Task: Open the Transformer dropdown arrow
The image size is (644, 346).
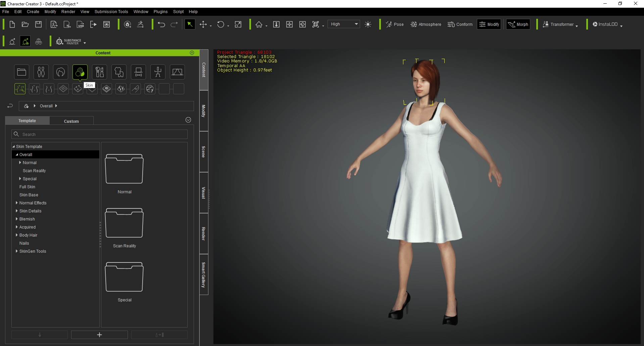Action: tap(577, 26)
